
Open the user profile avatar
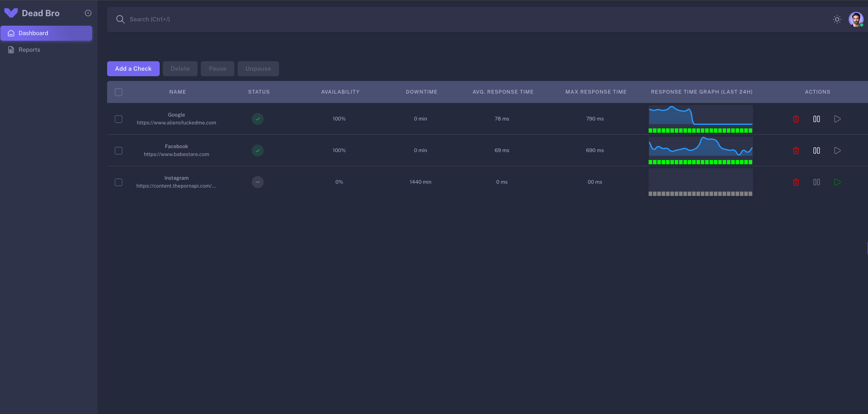pyautogui.click(x=856, y=19)
